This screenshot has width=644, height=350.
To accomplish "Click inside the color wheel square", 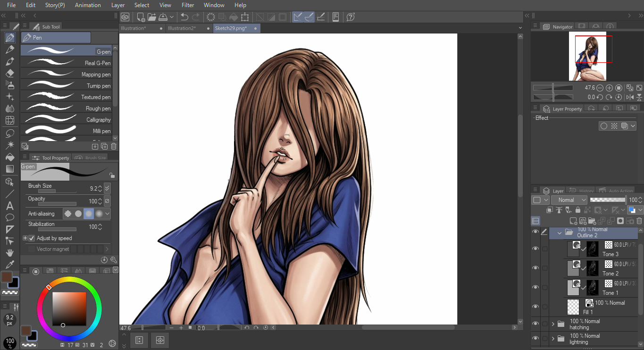I will 69,309.
